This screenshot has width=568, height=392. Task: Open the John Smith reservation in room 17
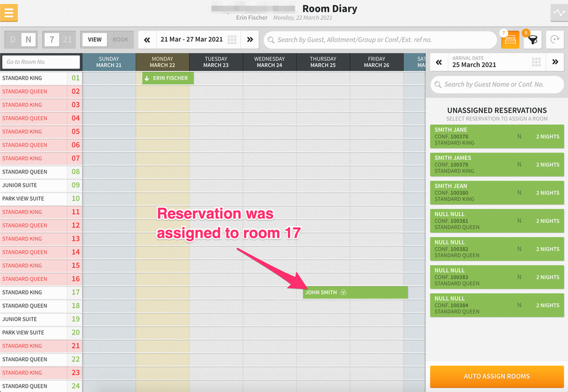[356, 293]
